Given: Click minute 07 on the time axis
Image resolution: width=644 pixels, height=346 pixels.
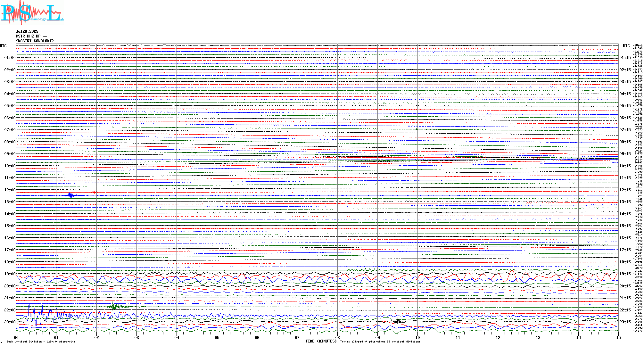Looking at the screenshot, I should 297,337.
